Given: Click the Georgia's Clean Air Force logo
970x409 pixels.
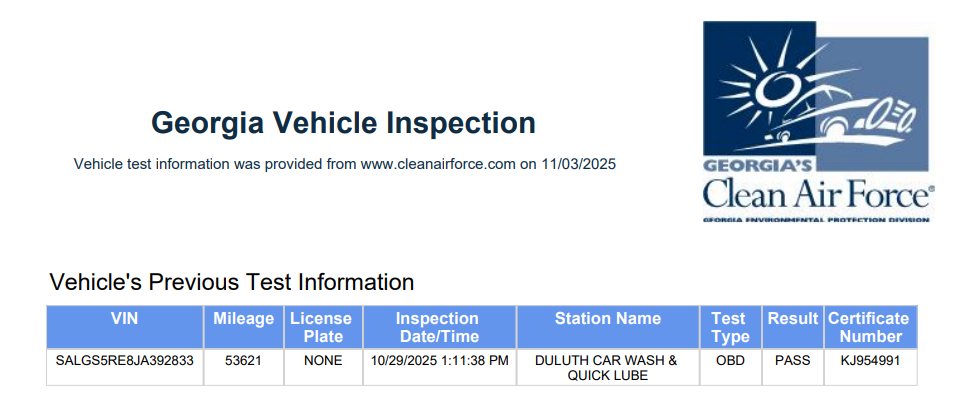Looking at the screenshot, I should click(817, 122).
